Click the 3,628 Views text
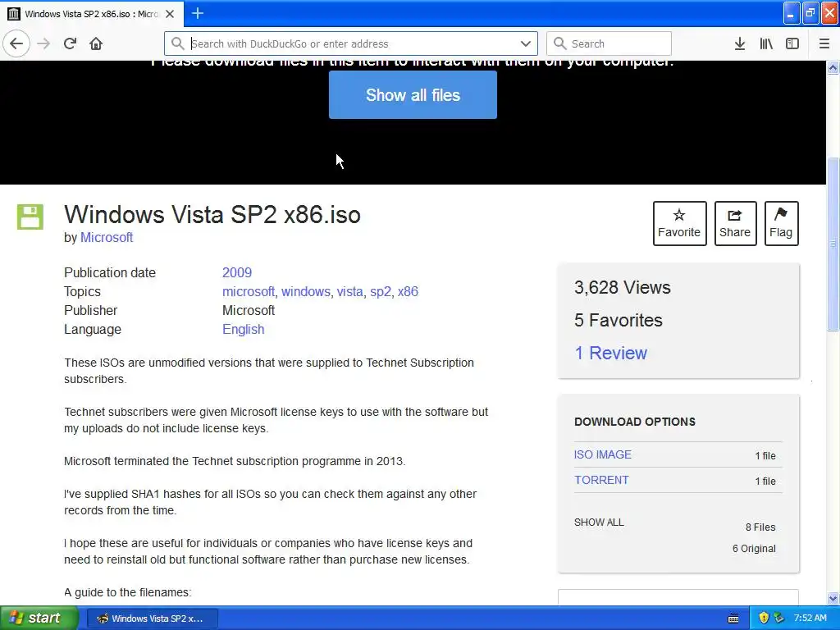Image resolution: width=840 pixels, height=630 pixels. [x=623, y=288]
